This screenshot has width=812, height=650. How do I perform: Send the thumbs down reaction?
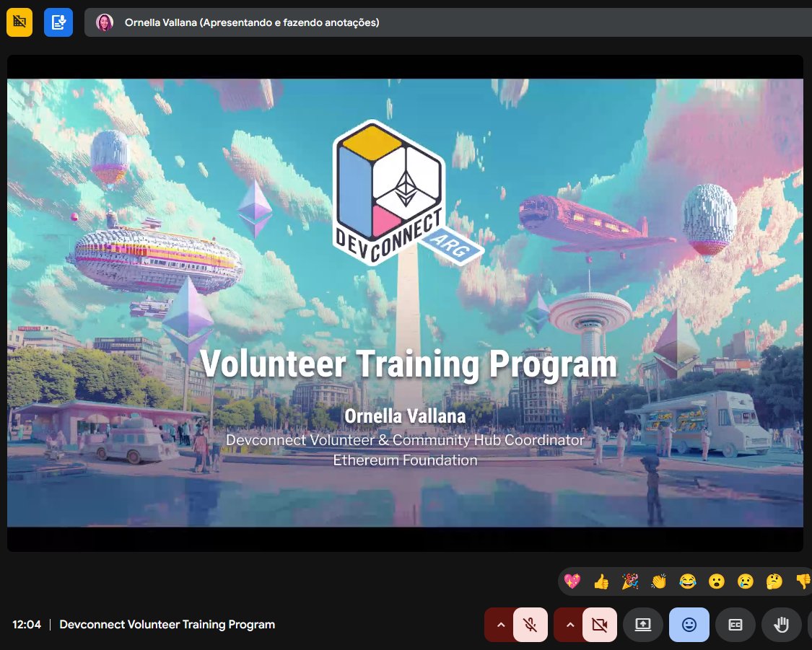click(803, 581)
